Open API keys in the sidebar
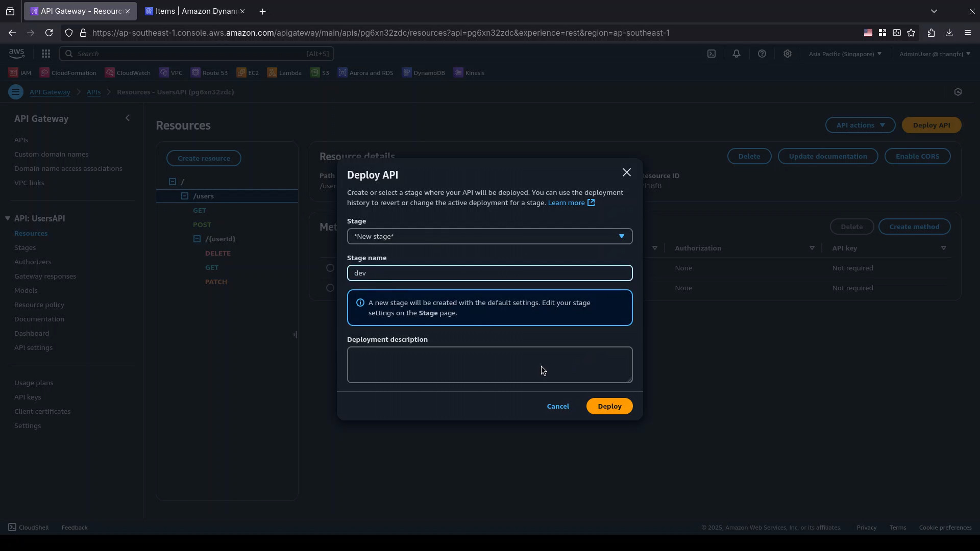 28,397
